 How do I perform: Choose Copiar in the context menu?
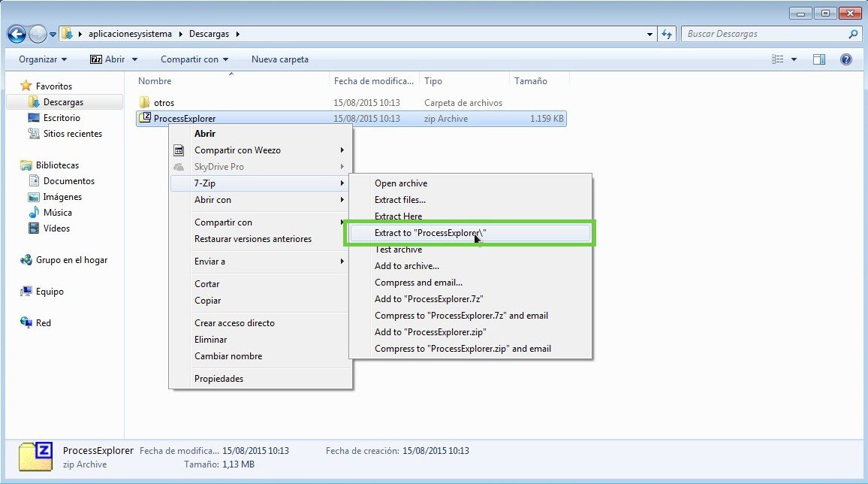(207, 300)
